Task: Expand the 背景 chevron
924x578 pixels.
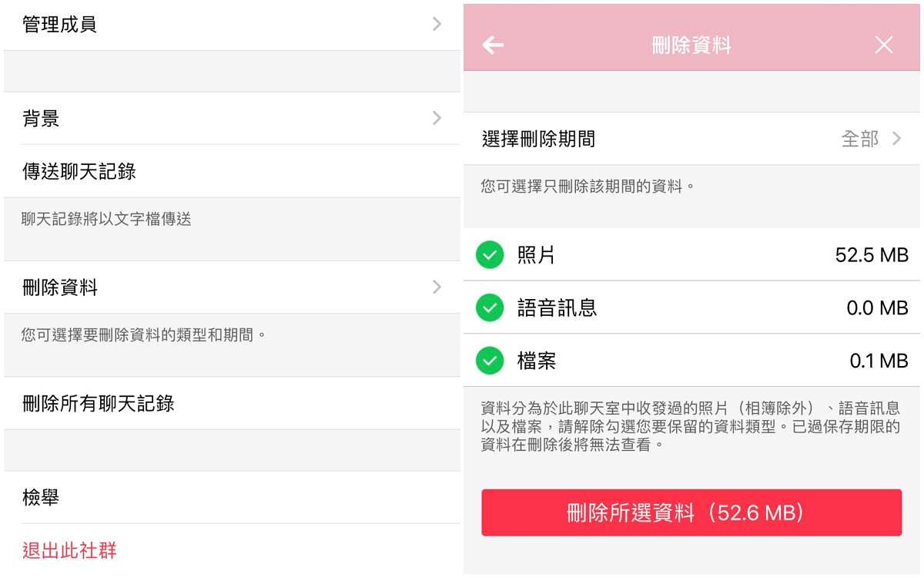Action: pos(437,118)
